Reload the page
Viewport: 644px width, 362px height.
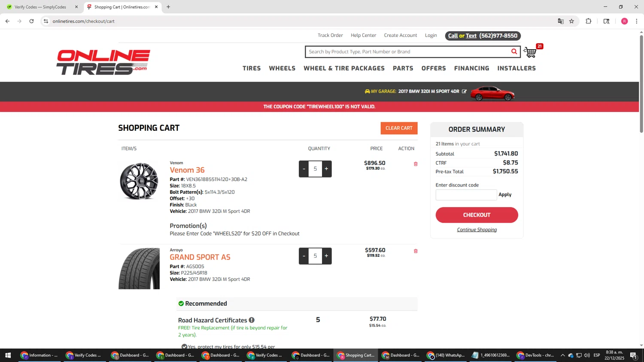31,21
